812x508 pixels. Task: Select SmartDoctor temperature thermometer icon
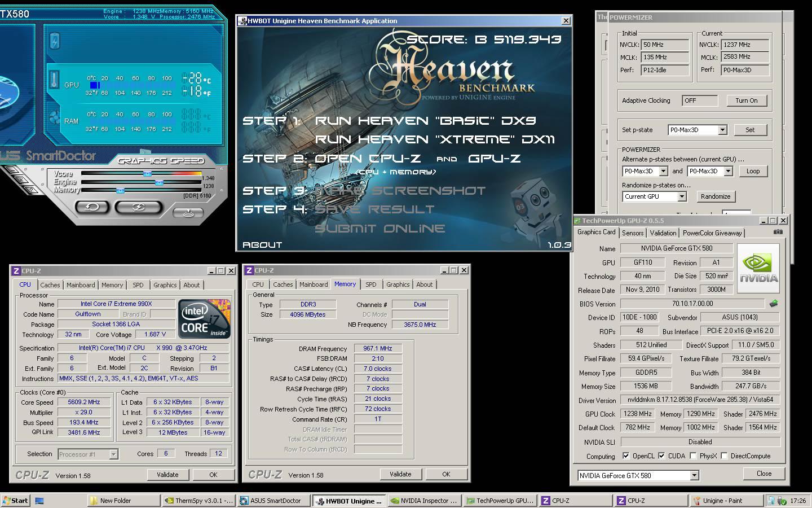[x=55, y=80]
